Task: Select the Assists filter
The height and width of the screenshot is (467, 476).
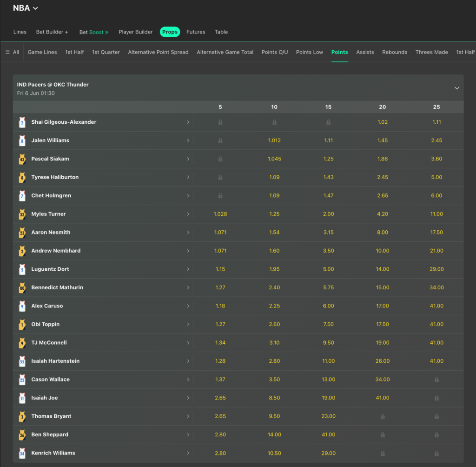Action: point(365,52)
